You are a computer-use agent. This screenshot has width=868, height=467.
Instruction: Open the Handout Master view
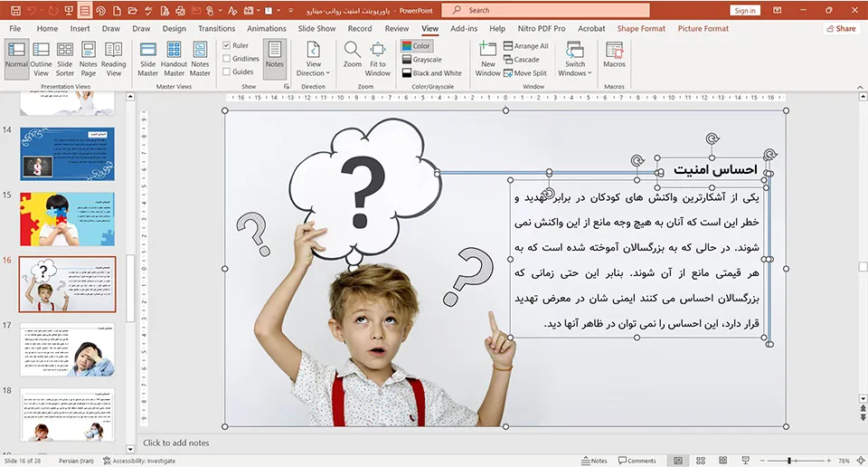click(174, 59)
